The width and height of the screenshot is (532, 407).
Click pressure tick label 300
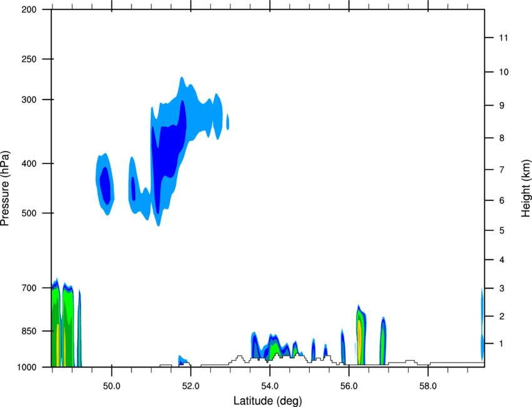click(x=29, y=100)
